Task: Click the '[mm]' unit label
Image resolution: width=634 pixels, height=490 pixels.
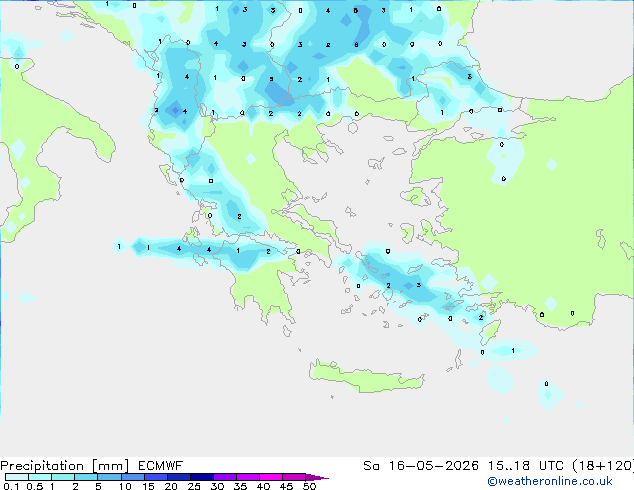Action: [110, 466]
